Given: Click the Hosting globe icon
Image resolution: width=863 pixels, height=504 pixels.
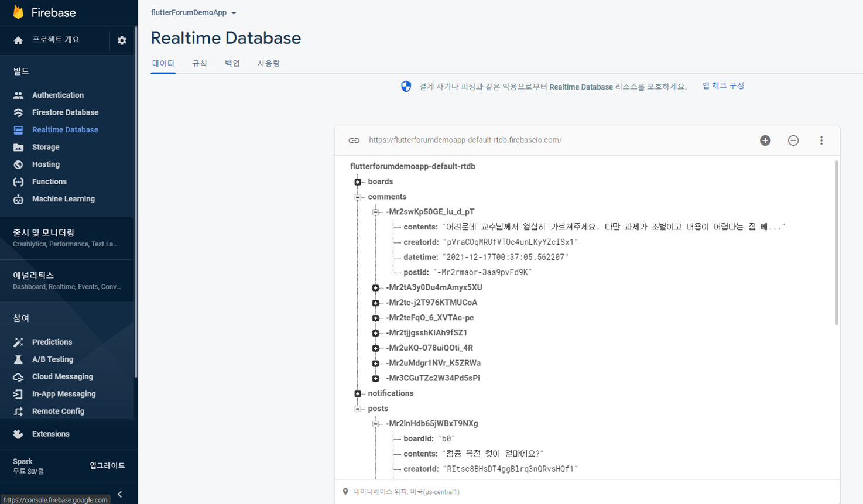Looking at the screenshot, I should (18, 164).
